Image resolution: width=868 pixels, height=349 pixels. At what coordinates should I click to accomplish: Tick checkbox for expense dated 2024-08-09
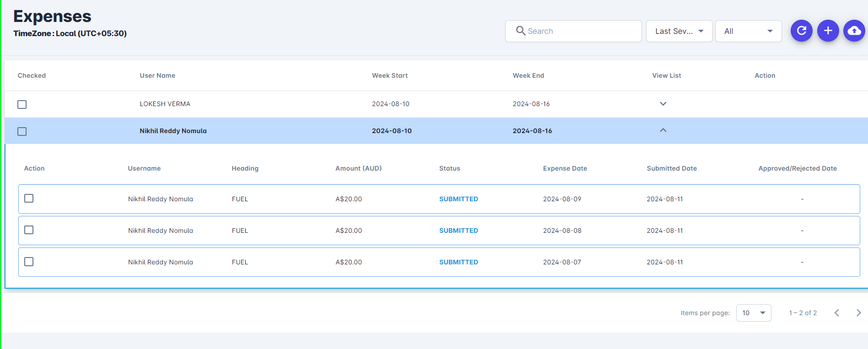[29, 198]
